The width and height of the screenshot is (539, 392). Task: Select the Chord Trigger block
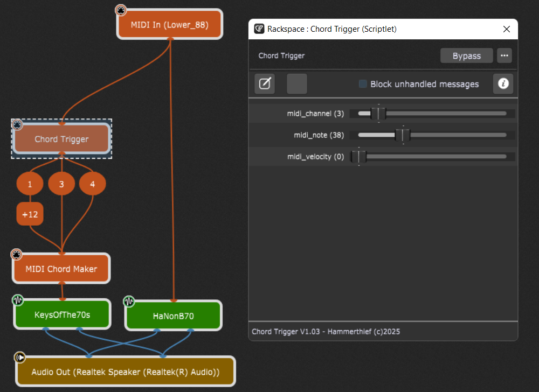[61, 139]
